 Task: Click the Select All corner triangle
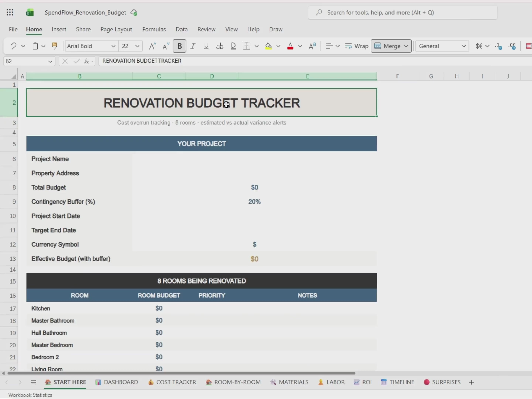coord(14,76)
